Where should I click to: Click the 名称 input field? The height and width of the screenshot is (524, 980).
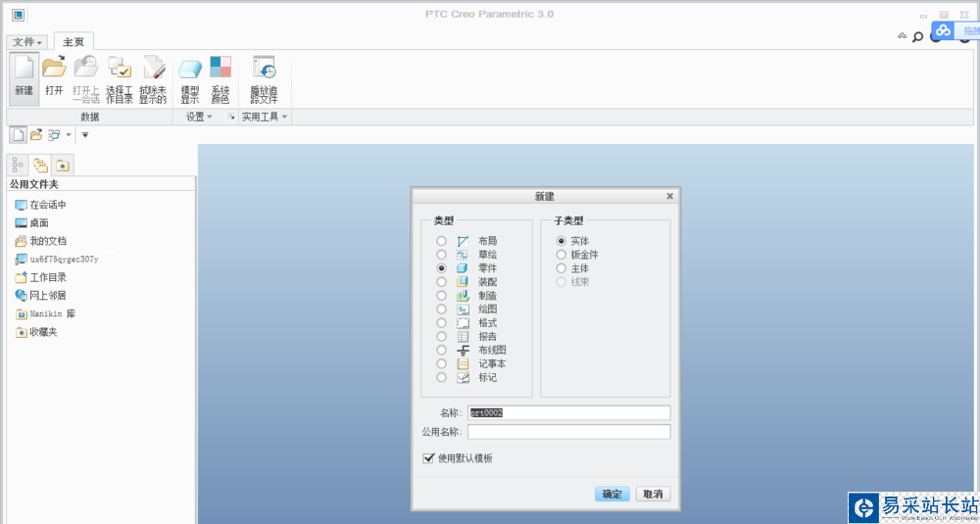pos(568,412)
